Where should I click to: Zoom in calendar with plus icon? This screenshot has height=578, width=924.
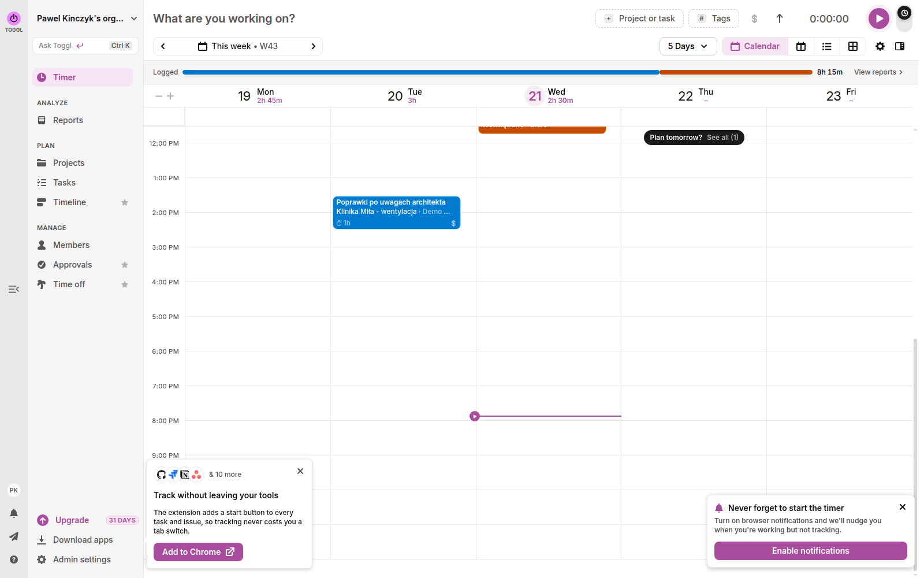[x=170, y=96]
